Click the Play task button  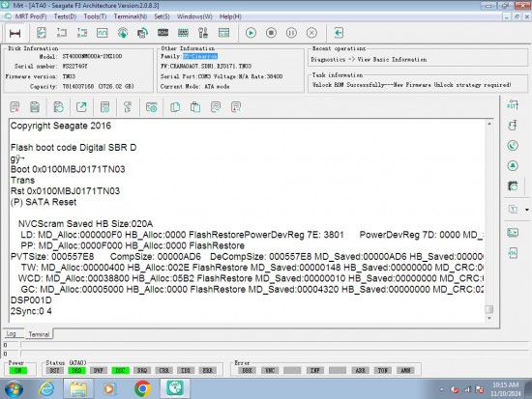pos(251,33)
